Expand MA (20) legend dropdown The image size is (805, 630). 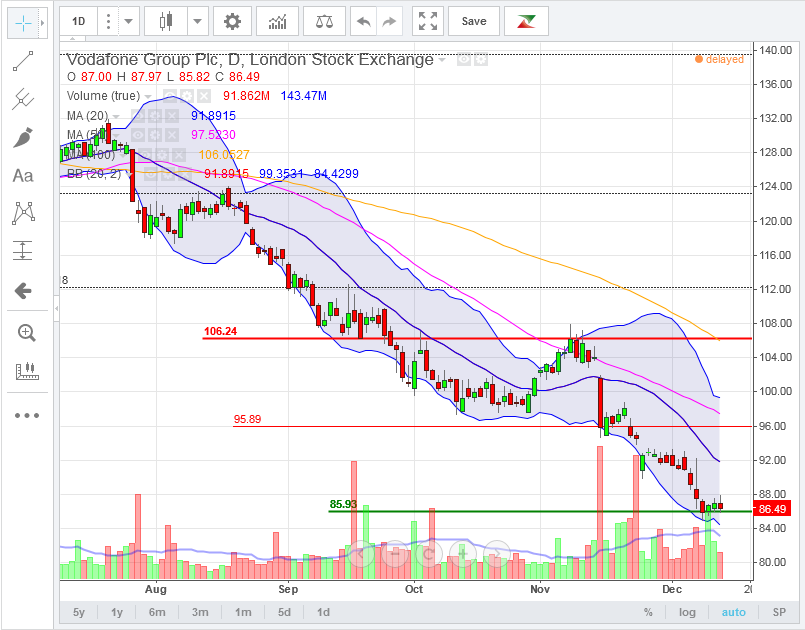point(116,117)
